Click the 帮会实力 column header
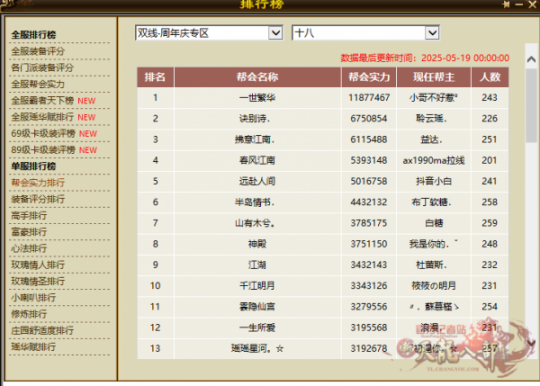The height and width of the screenshot is (386, 540). pyautogui.click(x=369, y=77)
